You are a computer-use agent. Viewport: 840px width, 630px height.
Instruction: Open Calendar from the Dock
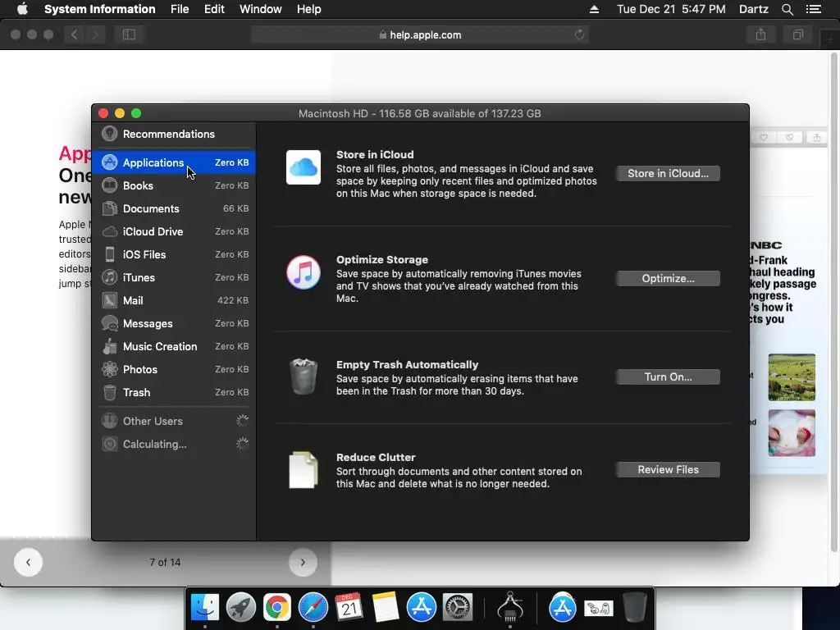349,608
